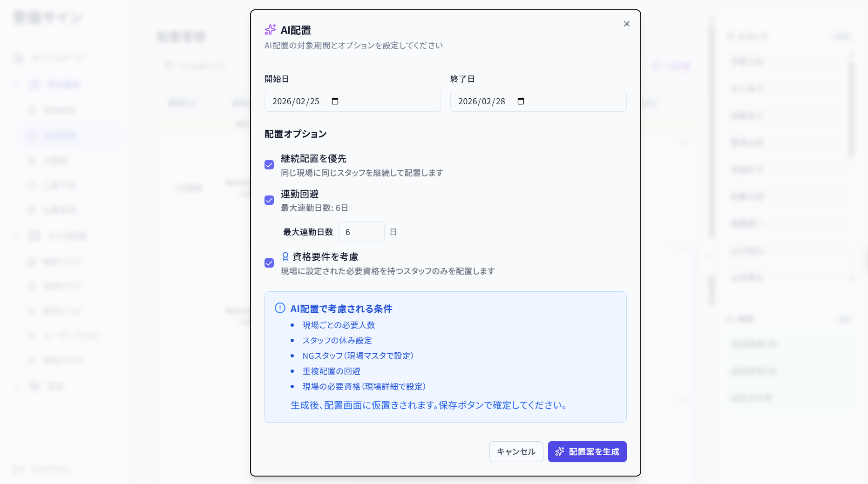Open the calendar icon in the 終了日 field
This screenshot has width=868, height=484.
click(521, 101)
